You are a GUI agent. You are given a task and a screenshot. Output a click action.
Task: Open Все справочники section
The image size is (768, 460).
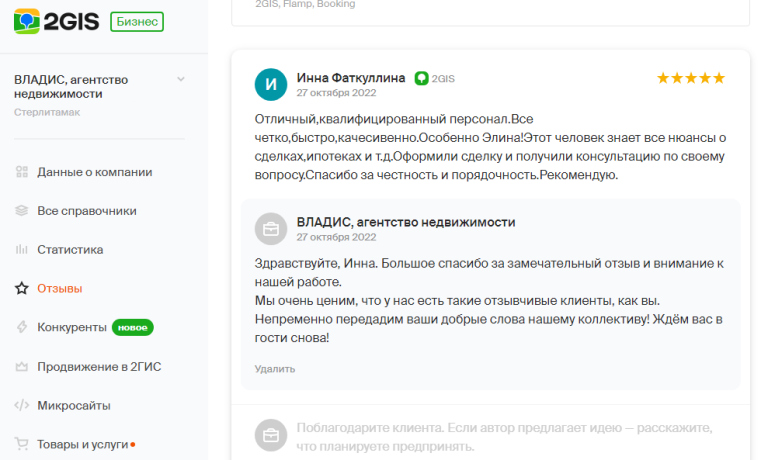87,211
